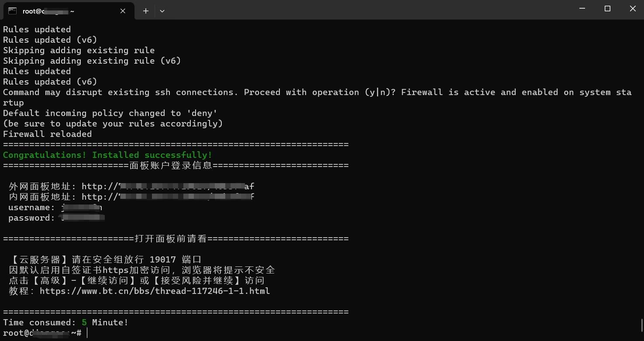Select the root@ tab title
Image resolution: width=644 pixels, height=341 pixels.
click(48, 11)
